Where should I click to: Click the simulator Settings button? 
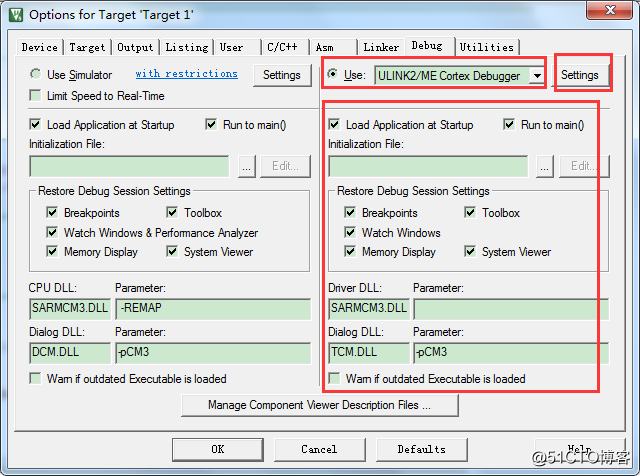click(x=282, y=75)
